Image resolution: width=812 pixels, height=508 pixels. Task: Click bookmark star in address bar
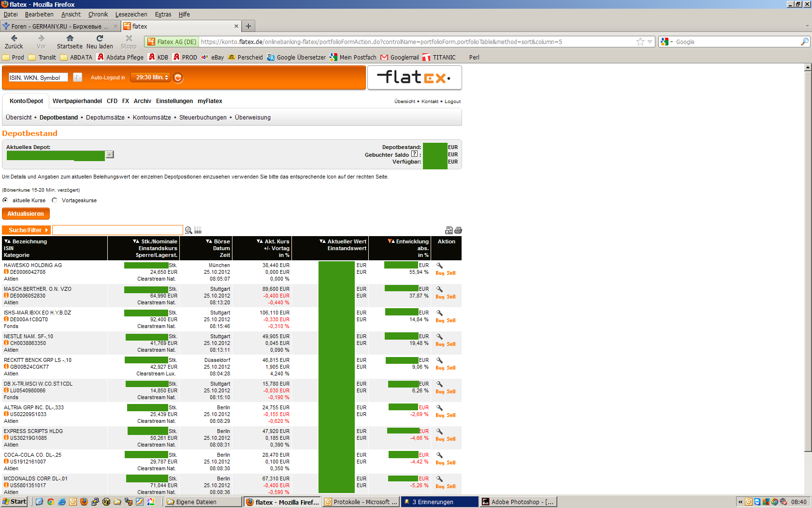click(x=640, y=42)
